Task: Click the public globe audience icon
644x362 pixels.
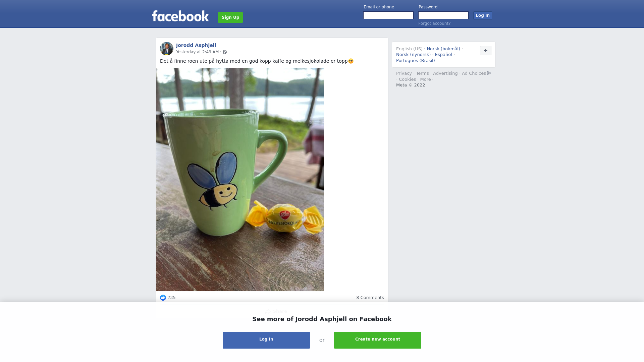Action: pyautogui.click(x=225, y=52)
